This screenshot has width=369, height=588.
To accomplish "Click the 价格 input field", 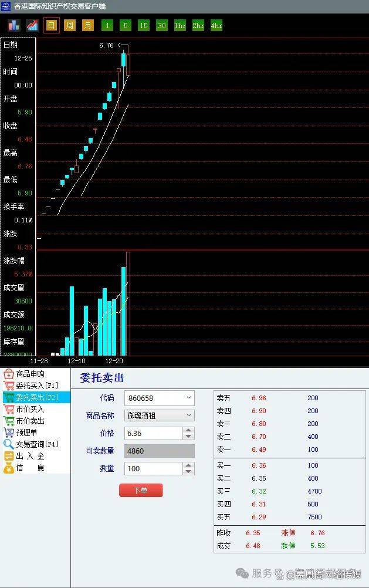I will pos(154,433).
